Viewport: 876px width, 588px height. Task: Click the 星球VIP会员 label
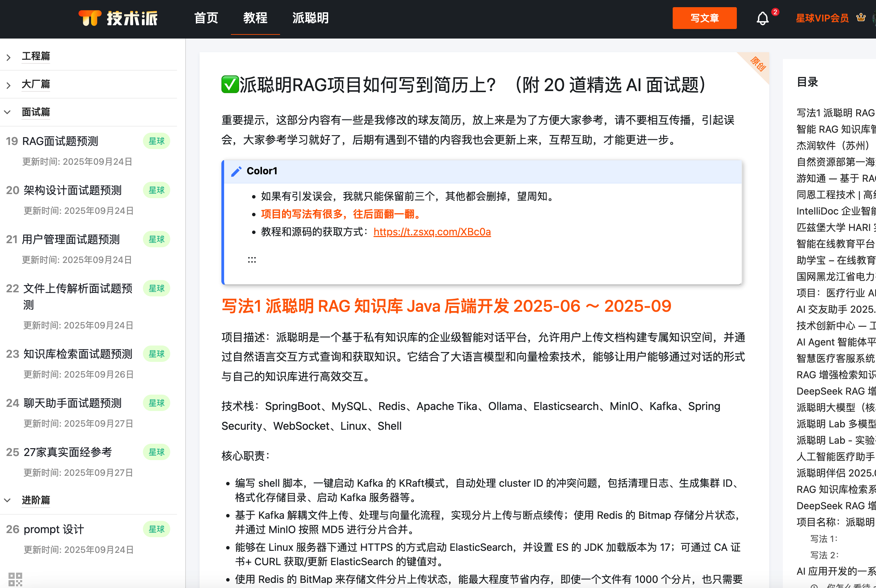coord(822,18)
